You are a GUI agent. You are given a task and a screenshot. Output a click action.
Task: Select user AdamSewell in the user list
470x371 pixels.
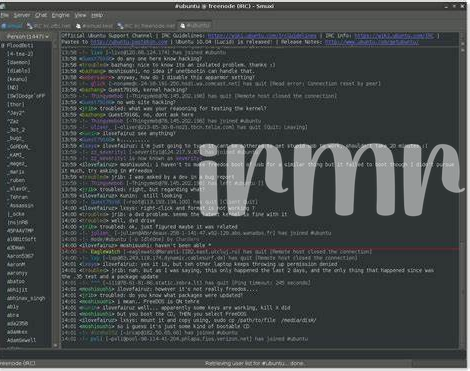tap(21, 340)
